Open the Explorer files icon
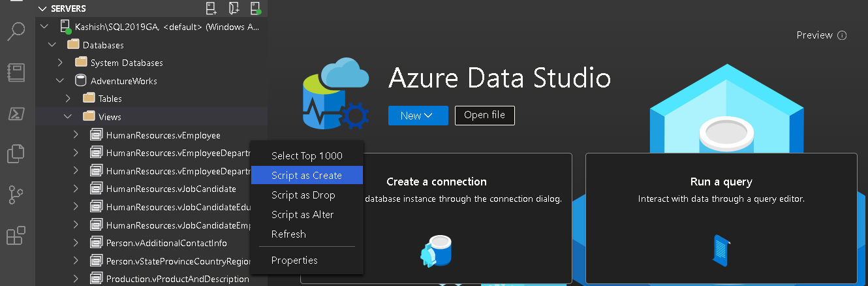Image resolution: width=868 pixels, height=286 pixels. (16, 154)
